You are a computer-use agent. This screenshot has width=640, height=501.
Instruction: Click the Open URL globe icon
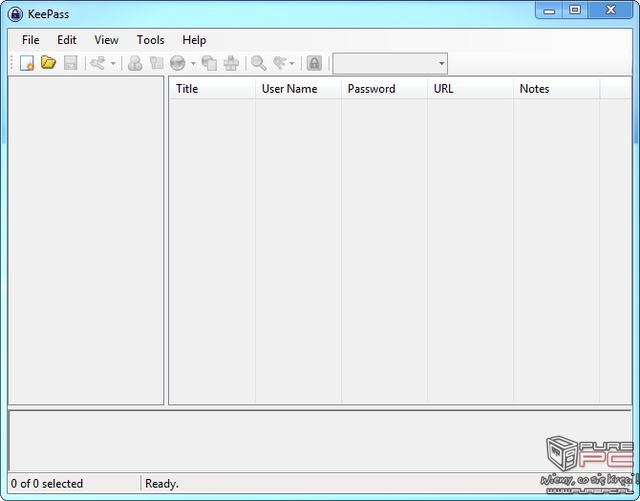point(178,63)
